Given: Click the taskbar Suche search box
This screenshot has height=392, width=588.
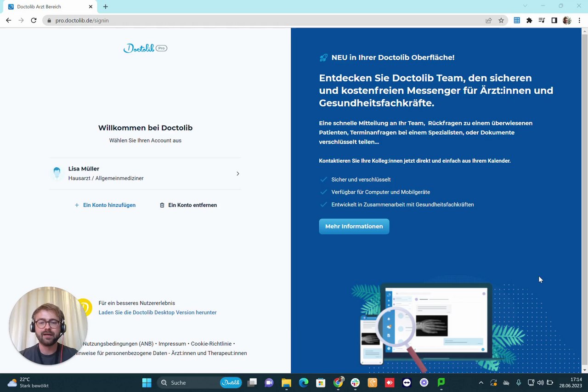Looking at the screenshot, I should click(x=200, y=382).
